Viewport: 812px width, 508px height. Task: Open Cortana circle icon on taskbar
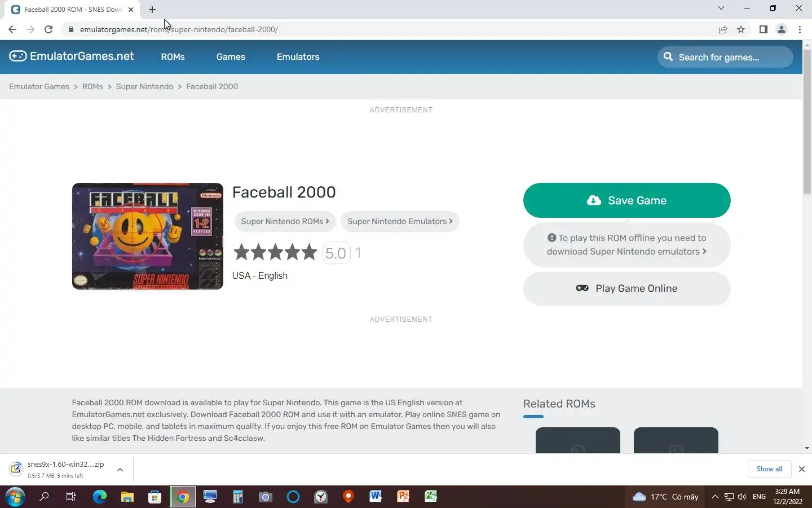[x=293, y=497]
